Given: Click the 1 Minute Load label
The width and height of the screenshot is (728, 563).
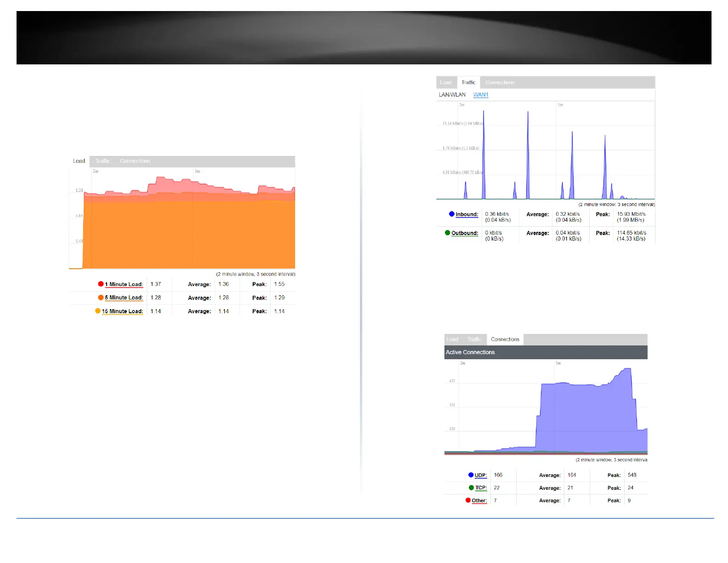Looking at the screenshot, I should (124, 284).
